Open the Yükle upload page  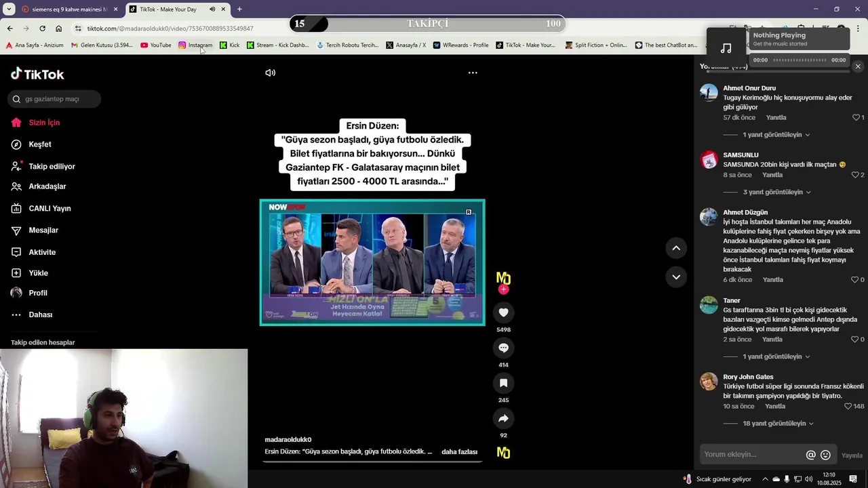(38, 273)
